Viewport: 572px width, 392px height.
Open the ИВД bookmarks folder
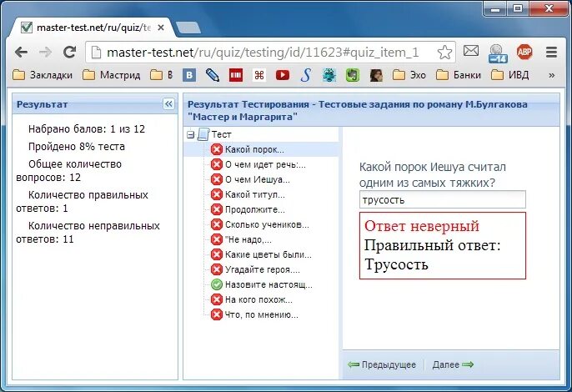coord(510,75)
